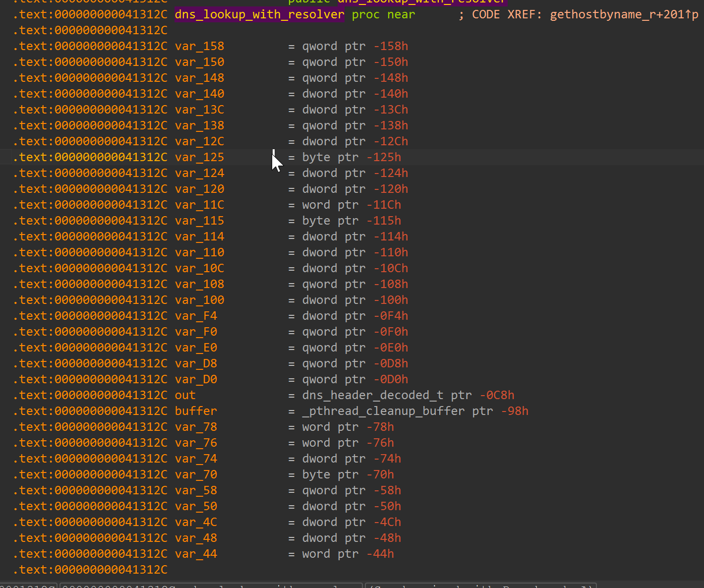Click the rightmost status bar message field
The height and width of the screenshot is (588, 704).
(481, 587)
